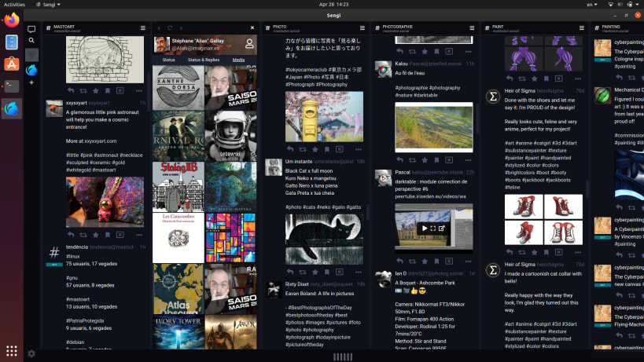Bookmark the black cat full moon post
Image resolution: width=644 pixels, height=362 pixels.
pyautogui.click(x=327, y=272)
